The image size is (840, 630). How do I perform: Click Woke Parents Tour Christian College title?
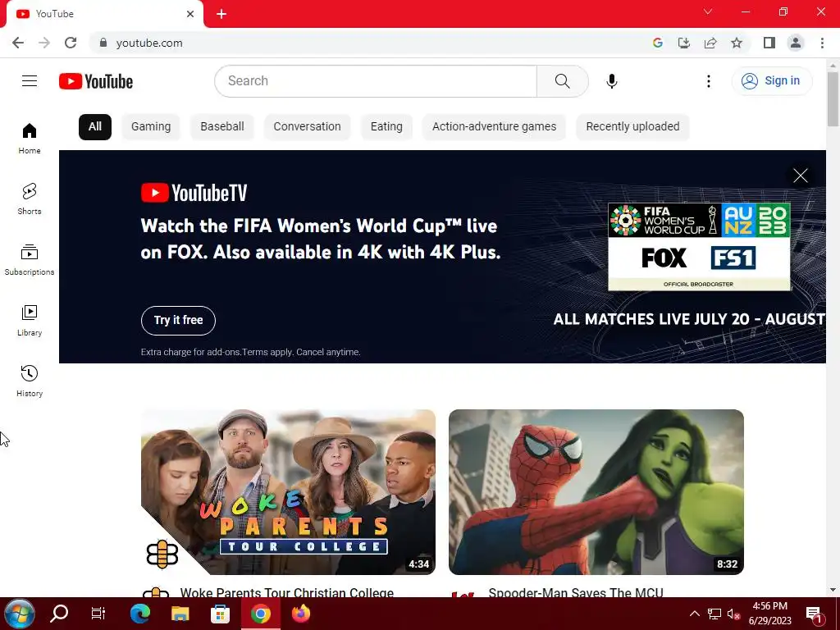[286, 592]
